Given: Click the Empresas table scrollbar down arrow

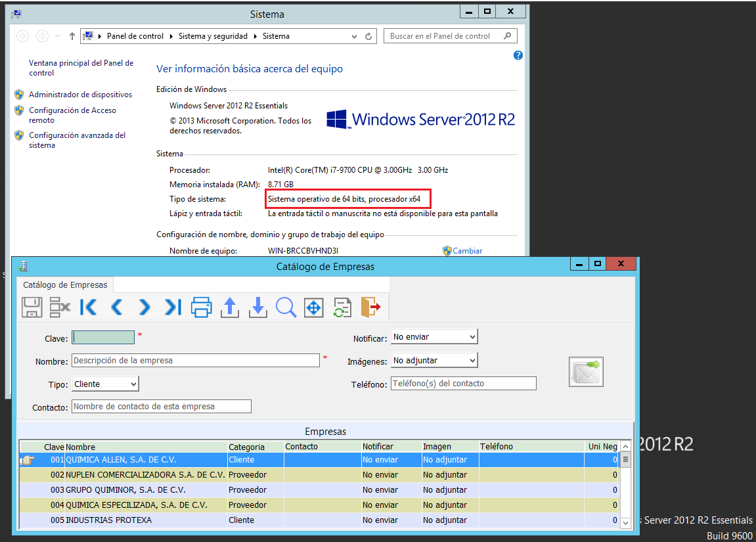Looking at the screenshot, I should coord(625,523).
